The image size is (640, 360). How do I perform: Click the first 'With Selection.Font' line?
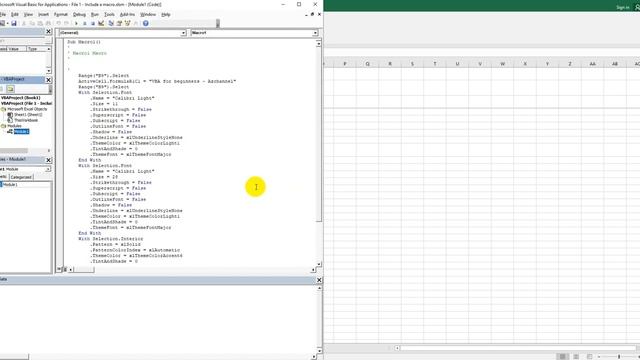pos(105,93)
